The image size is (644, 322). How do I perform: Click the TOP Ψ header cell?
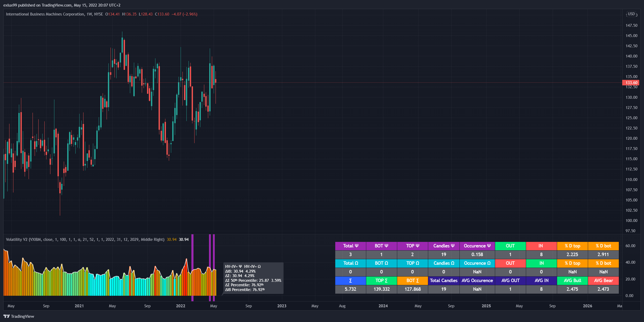(x=412, y=246)
